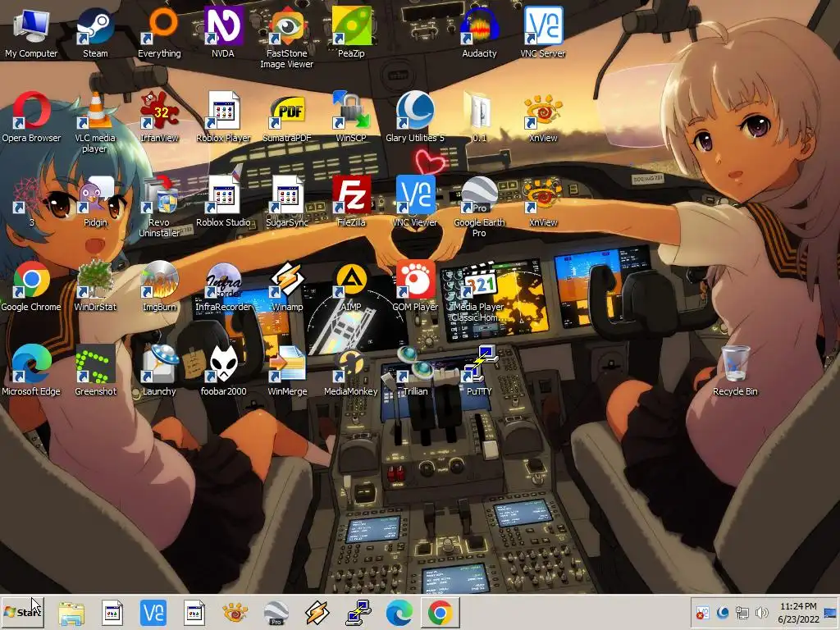
Task: Select the Everything search icon
Action: coord(159,32)
